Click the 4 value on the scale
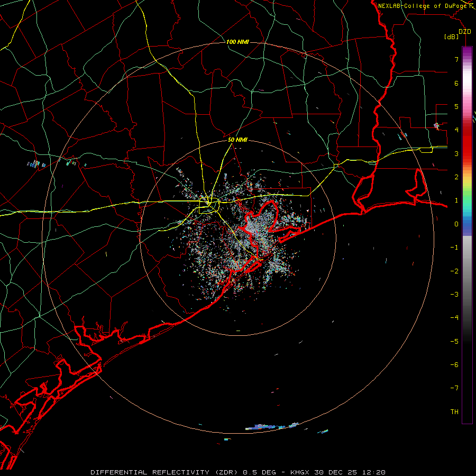This screenshot has height=476, width=476. (x=456, y=130)
